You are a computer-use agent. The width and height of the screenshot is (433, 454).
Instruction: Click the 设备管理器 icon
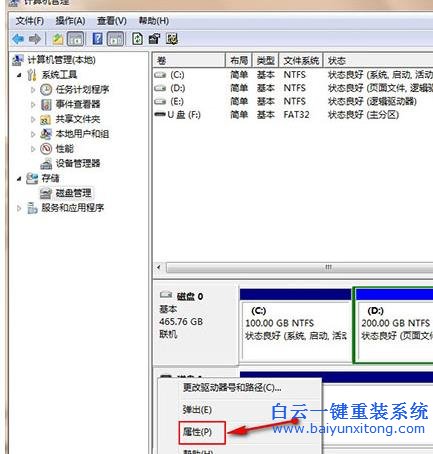(x=46, y=164)
